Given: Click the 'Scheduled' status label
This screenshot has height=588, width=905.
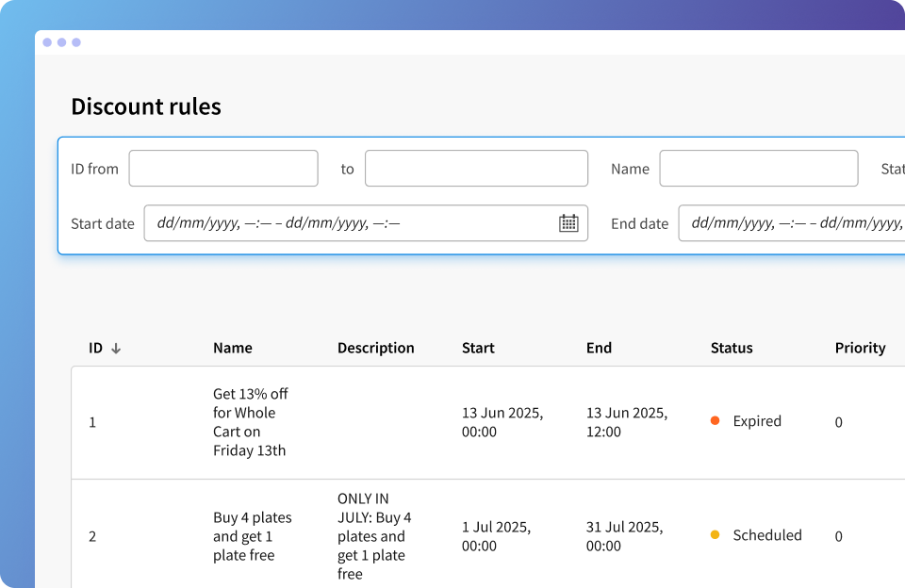Looking at the screenshot, I should pos(767,535).
